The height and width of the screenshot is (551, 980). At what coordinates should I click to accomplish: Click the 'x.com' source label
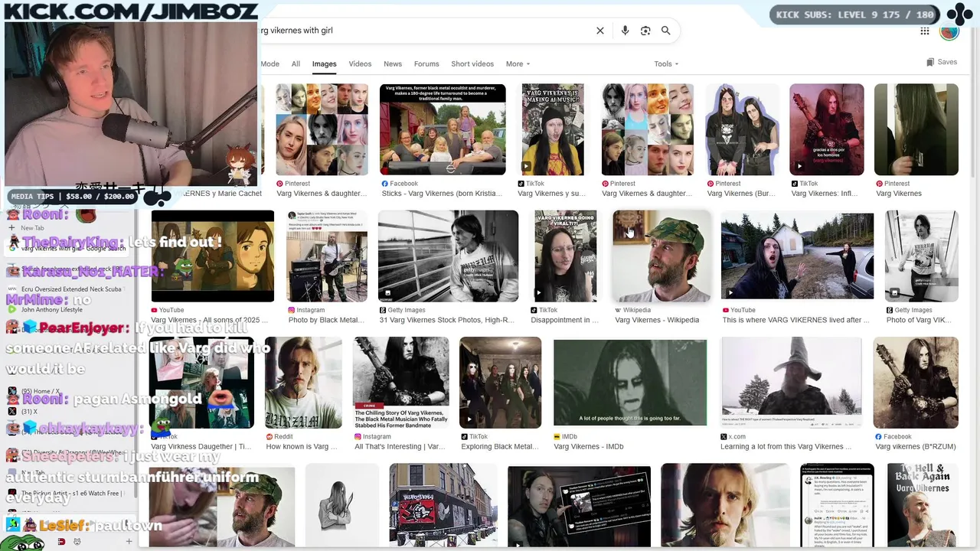[x=737, y=436]
